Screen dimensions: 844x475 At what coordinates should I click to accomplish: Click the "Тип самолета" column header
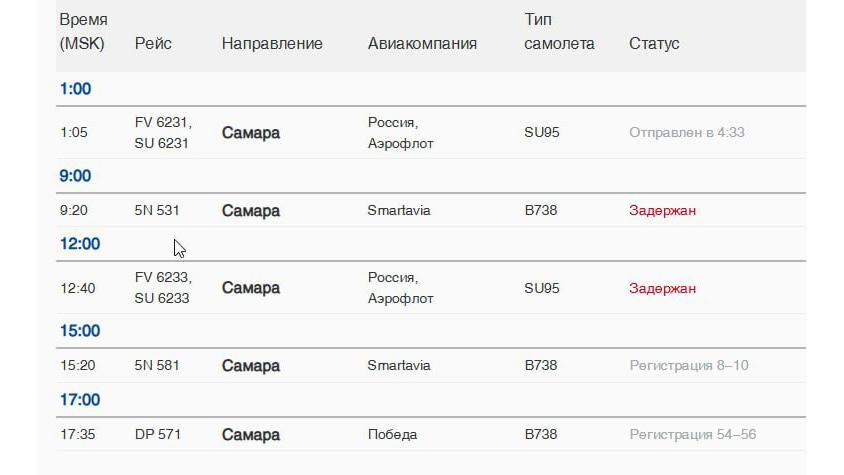point(559,32)
